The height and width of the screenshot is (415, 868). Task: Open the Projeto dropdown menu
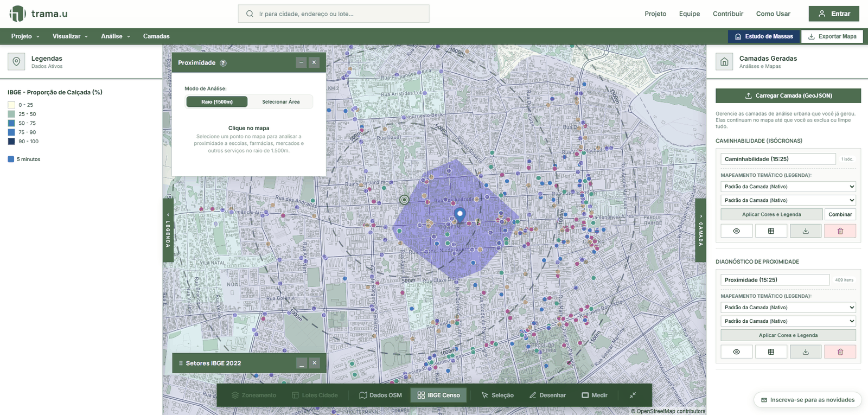(25, 36)
